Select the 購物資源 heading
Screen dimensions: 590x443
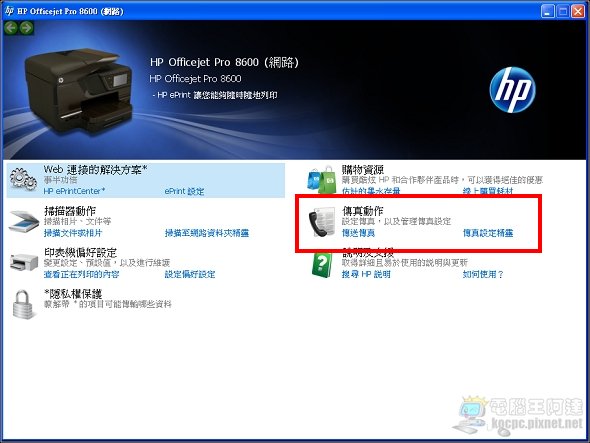363,170
